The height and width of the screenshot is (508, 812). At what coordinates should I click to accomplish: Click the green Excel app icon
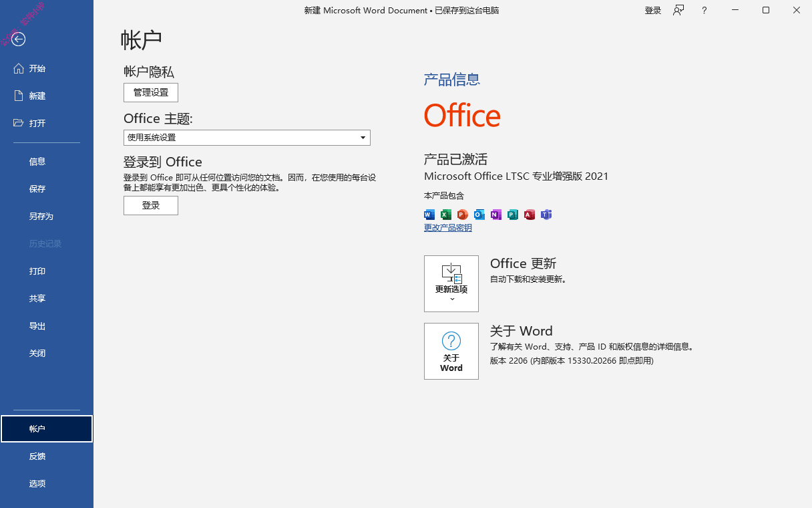pyautogui.click(x=446, y=215)
